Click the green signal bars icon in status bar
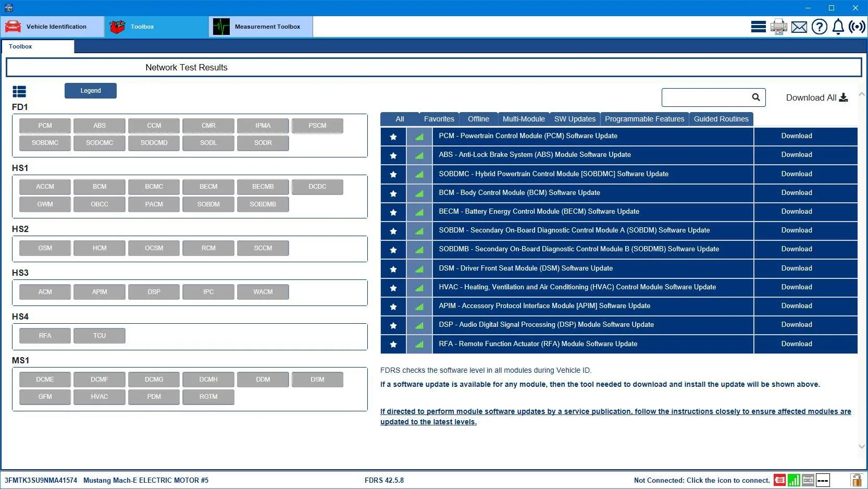 794,480
